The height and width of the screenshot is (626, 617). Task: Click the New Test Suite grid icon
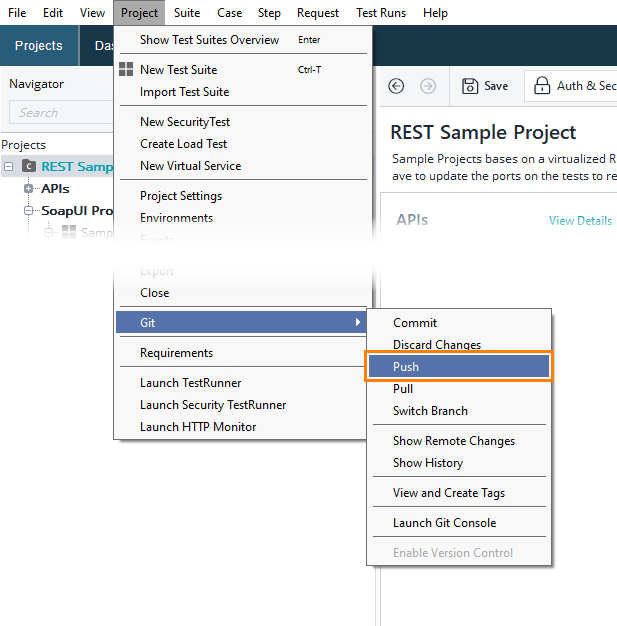[x=126, y=69]
